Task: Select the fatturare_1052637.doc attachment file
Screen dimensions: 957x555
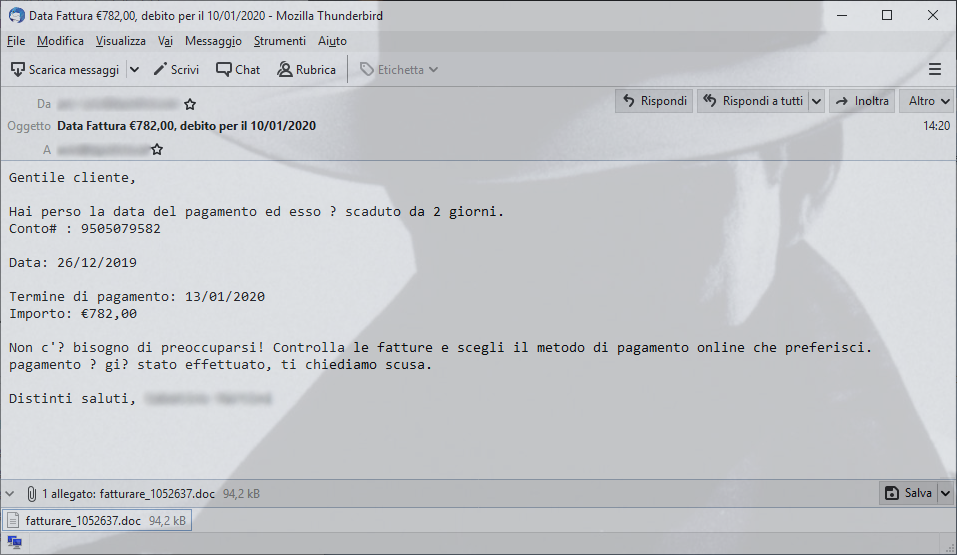Action: pos(97,521)
